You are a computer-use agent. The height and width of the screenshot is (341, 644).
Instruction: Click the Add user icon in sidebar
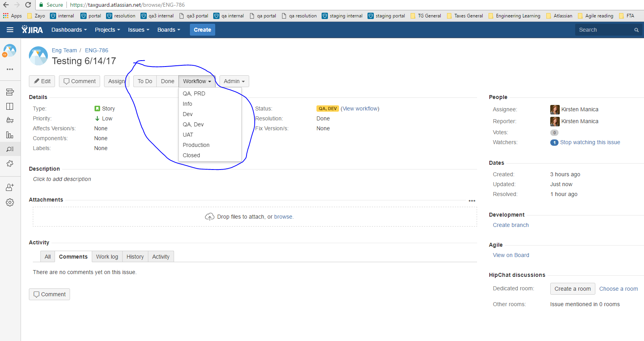[10, 187]
